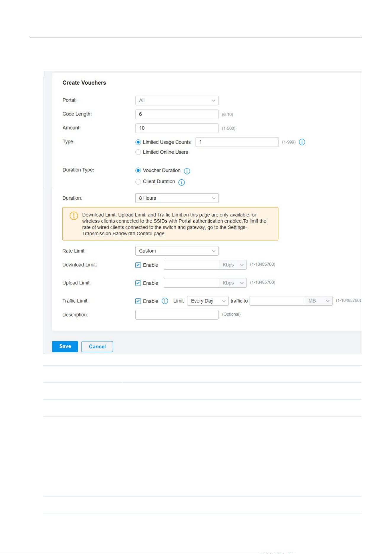Viewport: 392px width, 554px height.
Task: Uncheck Traffic Limit Enable checkbox
Action: pyautogui.click(x=138, y=301)
